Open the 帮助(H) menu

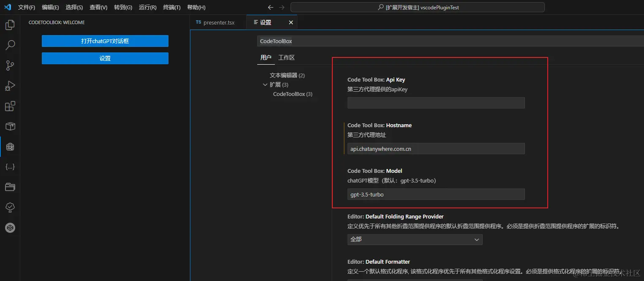tap(196, 8)
